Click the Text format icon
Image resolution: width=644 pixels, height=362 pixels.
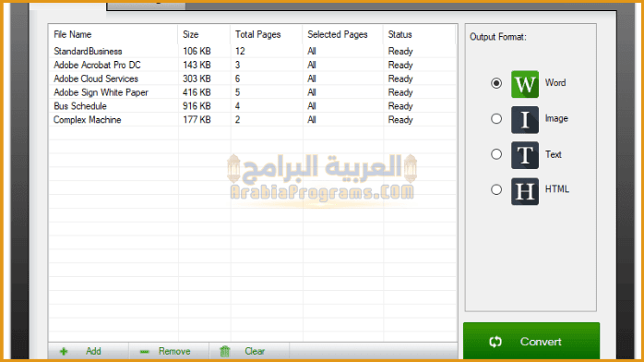(524, 155)
